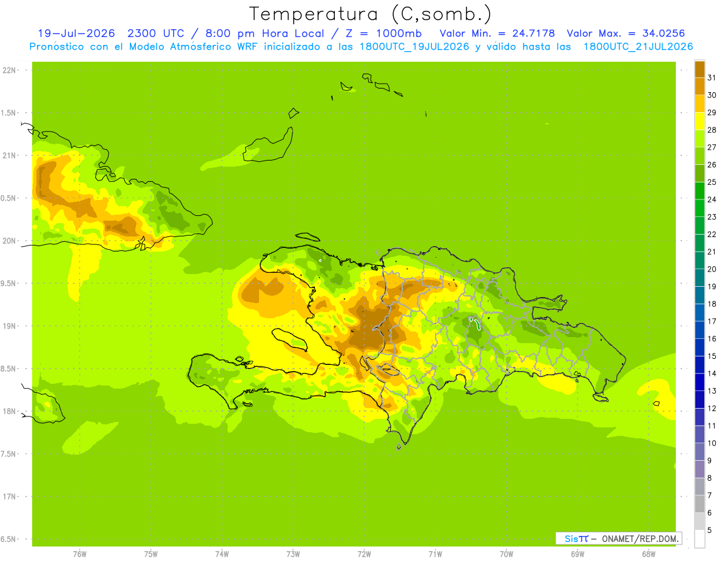
Task: Click the color scale label '25'
Action: point(712,182)
